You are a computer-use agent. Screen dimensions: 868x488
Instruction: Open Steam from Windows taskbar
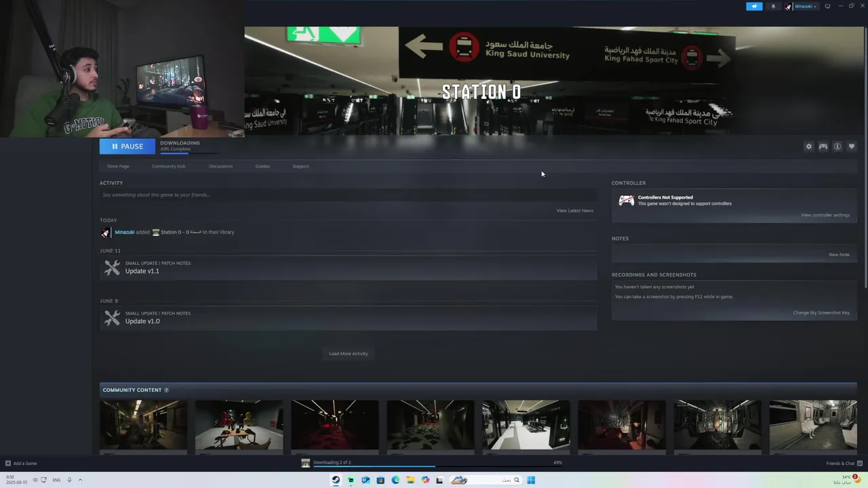point(336,480)
